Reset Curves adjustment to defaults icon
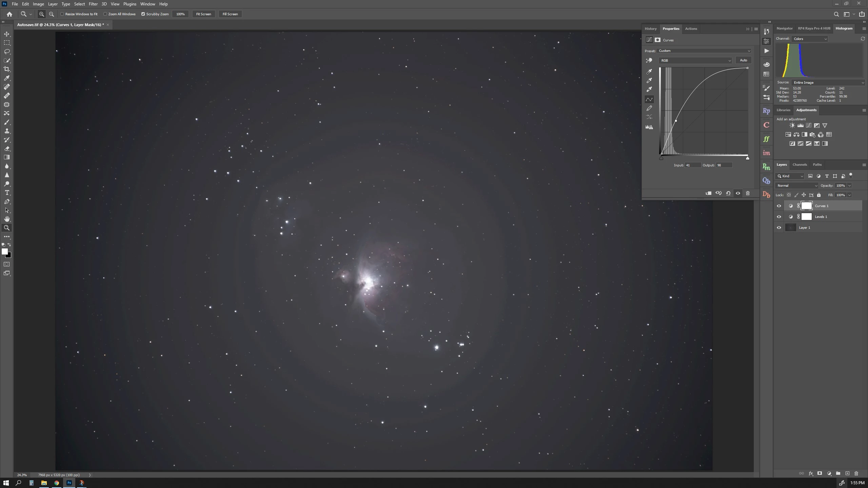The image size is (868, 488). pos(728,193)
